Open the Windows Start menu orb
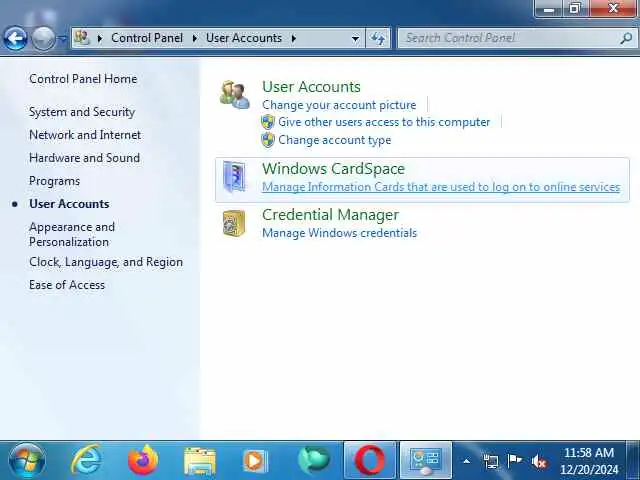The height and width of the screenshot is (480, 640). click(27, 461)
